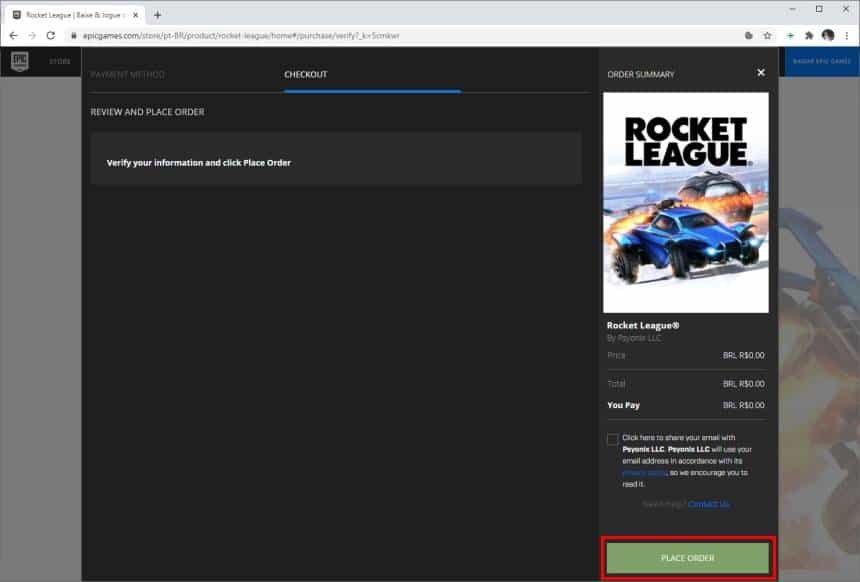
Task: Open the Checkout tab
Action: pos(305,75)
